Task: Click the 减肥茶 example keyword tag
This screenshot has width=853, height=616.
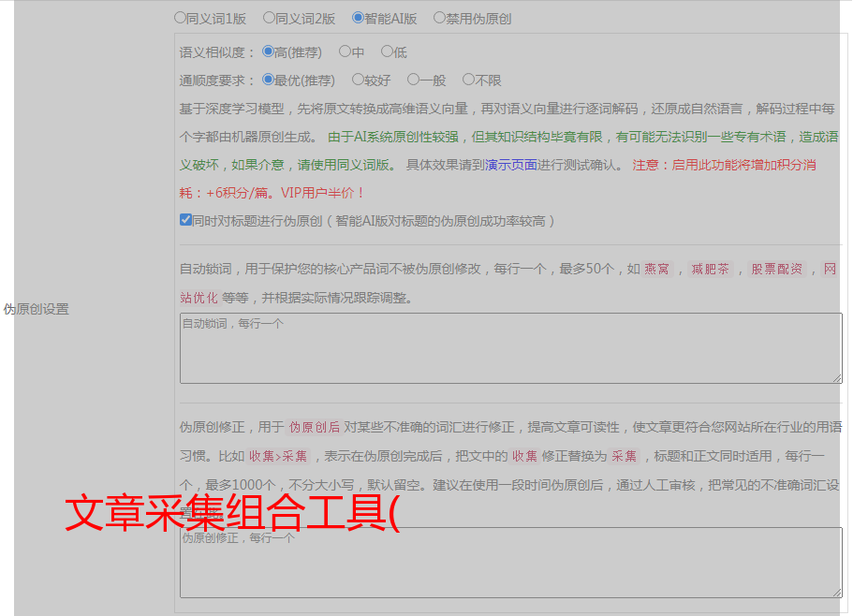Action: (710, 270)
